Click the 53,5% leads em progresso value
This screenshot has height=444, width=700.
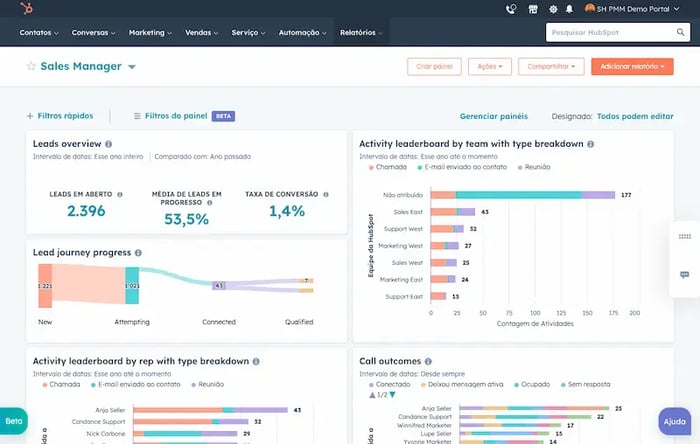(186, 219)
